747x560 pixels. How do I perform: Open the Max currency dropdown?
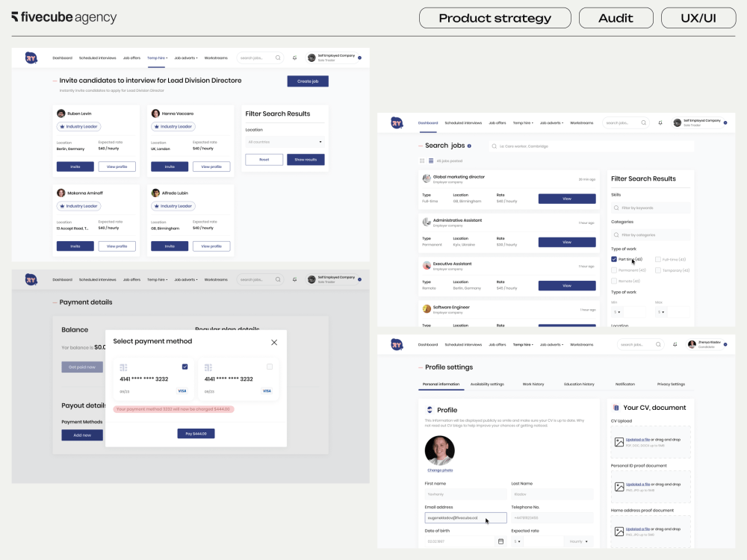click(661, 312)
